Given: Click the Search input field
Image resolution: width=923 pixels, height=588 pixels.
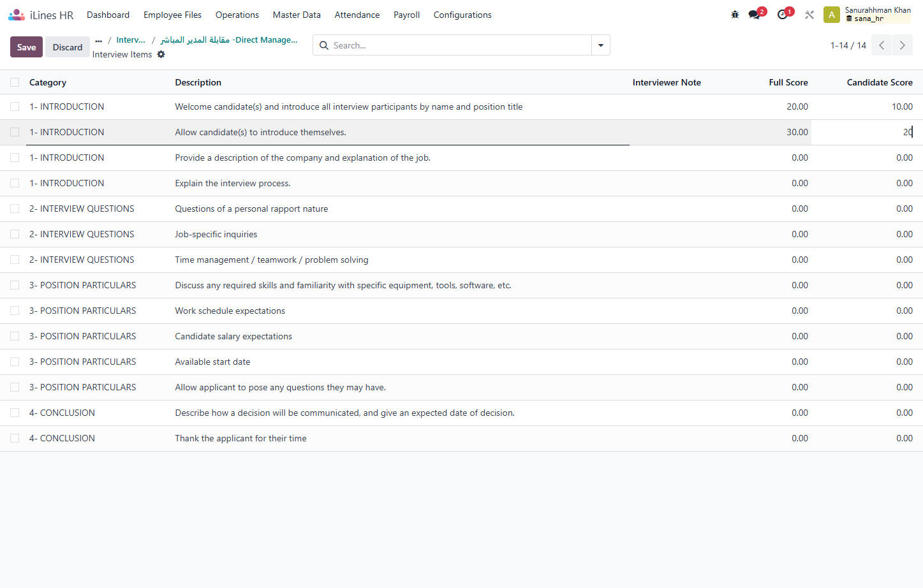Looking at the screenshot, I should [x=461, y=45].
